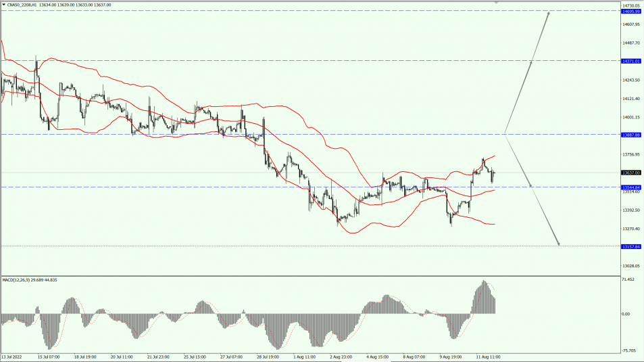The image size is (644, 362).
Task: Click where both arrows start at 13887.88
Action: (x=505, y=133)
